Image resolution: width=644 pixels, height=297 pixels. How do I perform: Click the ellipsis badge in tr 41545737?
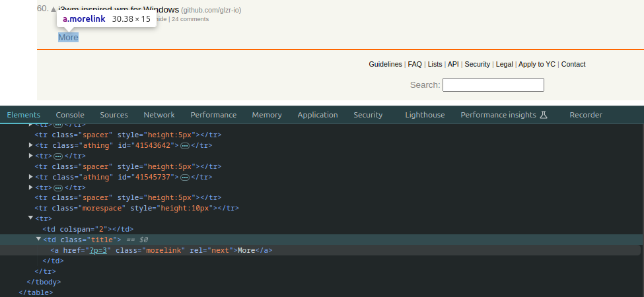(x=185, y=178)
